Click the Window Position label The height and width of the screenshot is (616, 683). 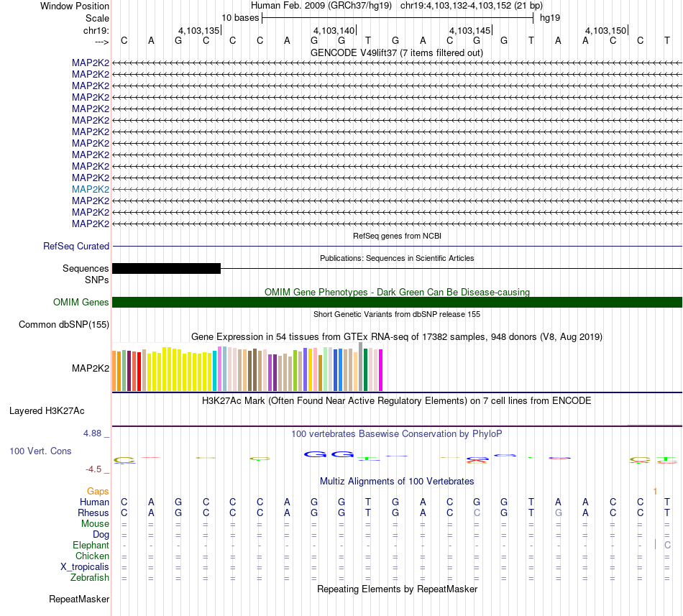coord(75,6)
